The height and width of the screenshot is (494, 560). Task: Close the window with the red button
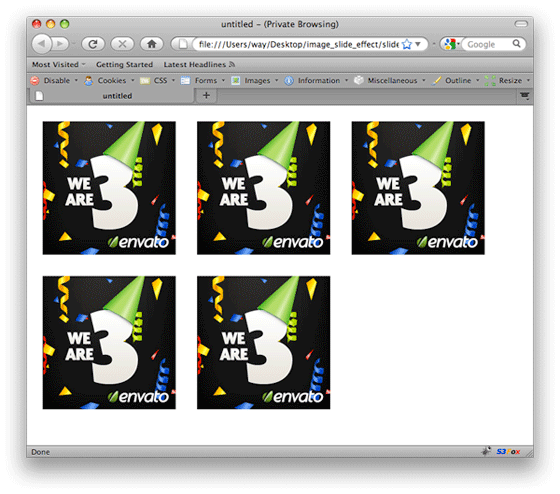click(36, 24)
